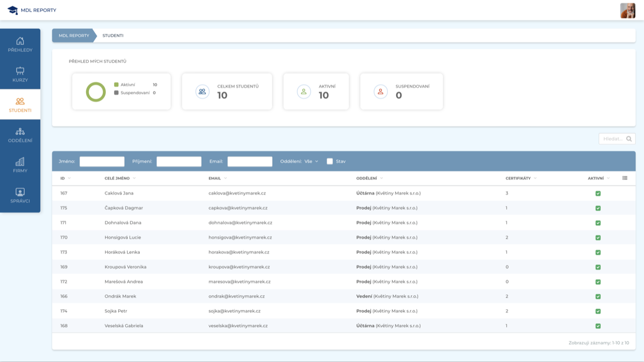Open the Přehledy home icon in sidebar
This screenshot has width=644, height=362.
pos(20,41)
